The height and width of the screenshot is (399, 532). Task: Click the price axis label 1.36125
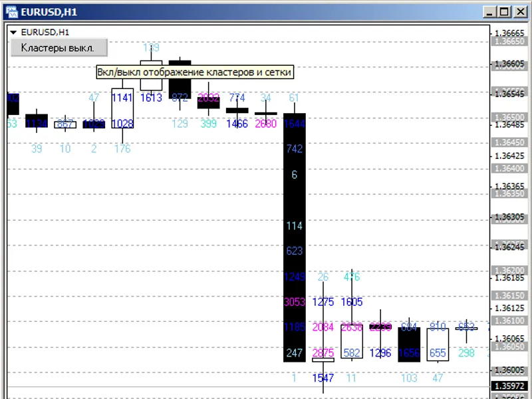(x=509, y=309)
